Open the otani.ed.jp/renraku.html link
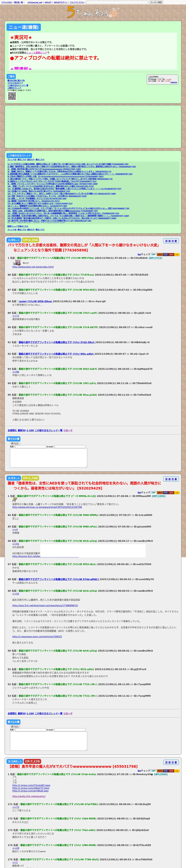Image resolution: width=186 pixels, height=868 pixels. pos(33,267)
